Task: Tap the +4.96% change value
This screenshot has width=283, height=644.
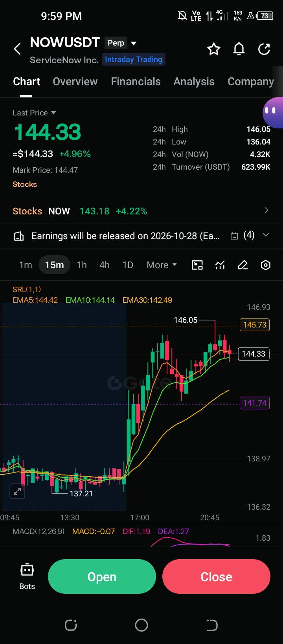Action: (75, 154)
